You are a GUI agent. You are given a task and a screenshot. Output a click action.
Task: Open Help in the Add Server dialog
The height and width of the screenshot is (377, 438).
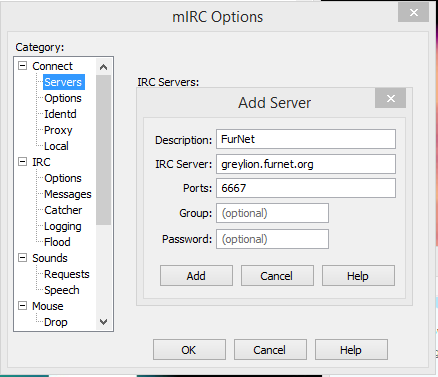[x=358, y=276]
